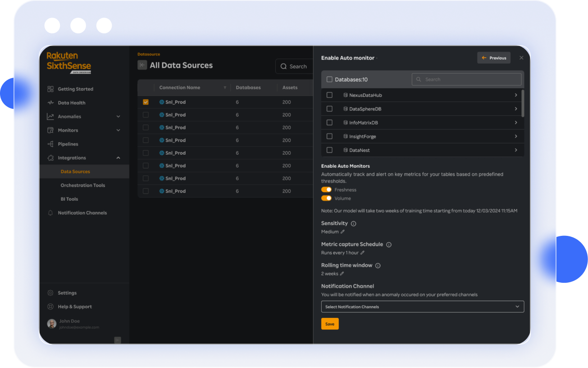The height and width of the screenshot is (368, 588).
Task: Expand the InfoMatrixDB row chevron
Action: (516, 123)
